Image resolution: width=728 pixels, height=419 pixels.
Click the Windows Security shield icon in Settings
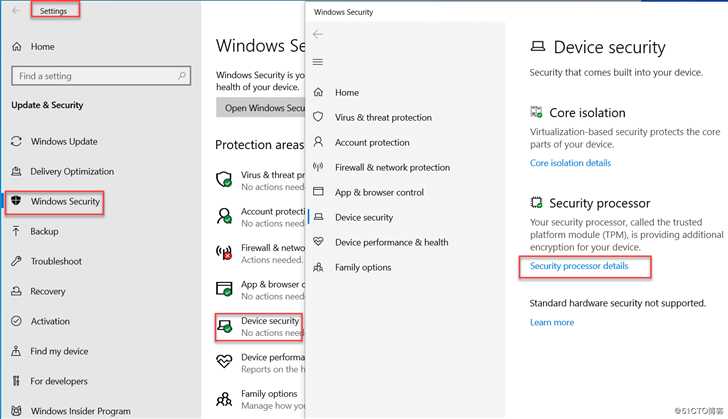click(16, 201)
